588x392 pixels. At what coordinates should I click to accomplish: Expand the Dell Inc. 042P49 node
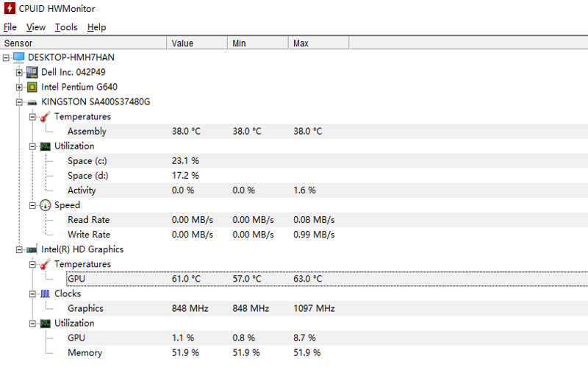pyautogui.click(x=19, y=72)
